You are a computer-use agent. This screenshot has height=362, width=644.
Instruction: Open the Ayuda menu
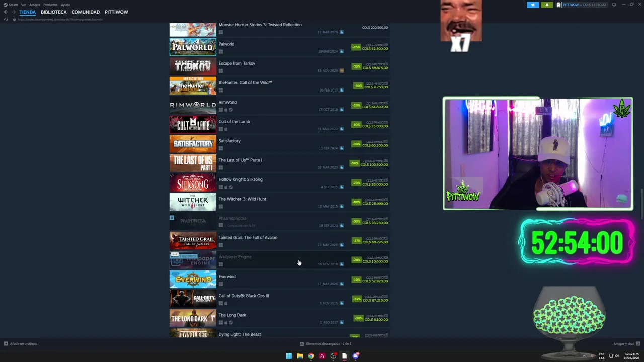click(x=65, y=5)
